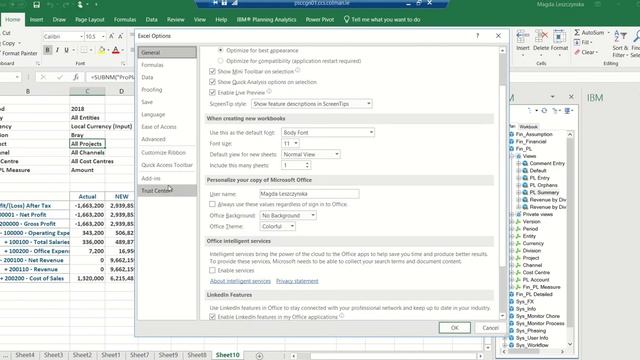Click OK in Excel Options dialog
The height and width of the screenshot is (360, 640).
coord(455,328)
